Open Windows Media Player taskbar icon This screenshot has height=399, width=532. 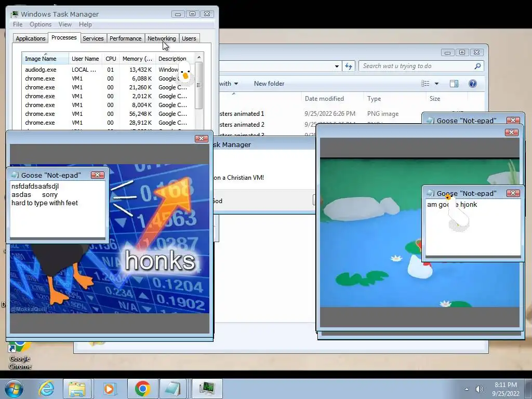pos(109,389)
